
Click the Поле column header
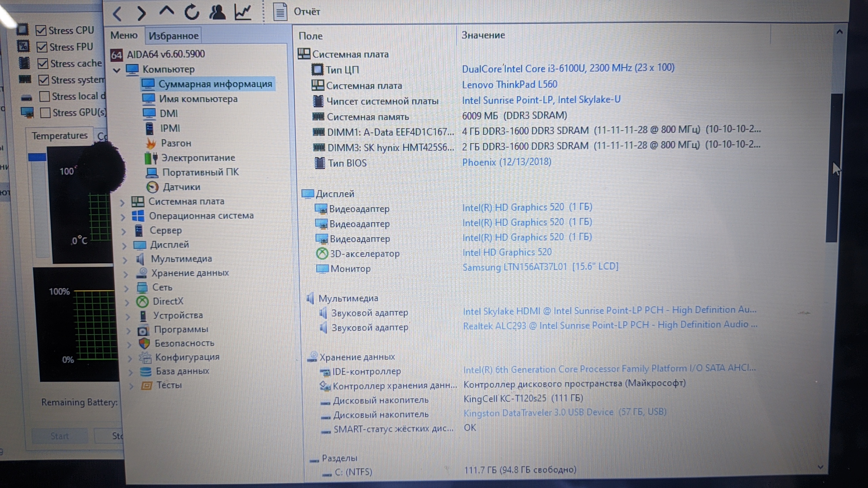tap(311, 36)
